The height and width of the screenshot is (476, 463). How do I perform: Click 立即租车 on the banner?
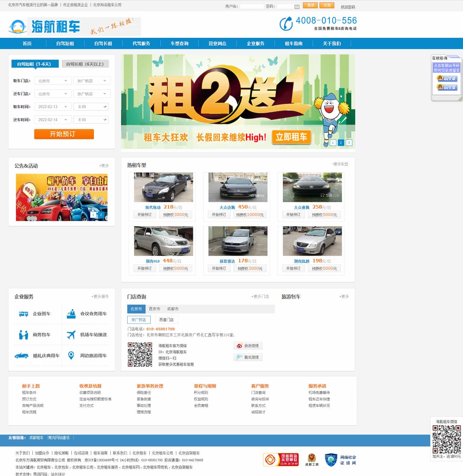291,137
